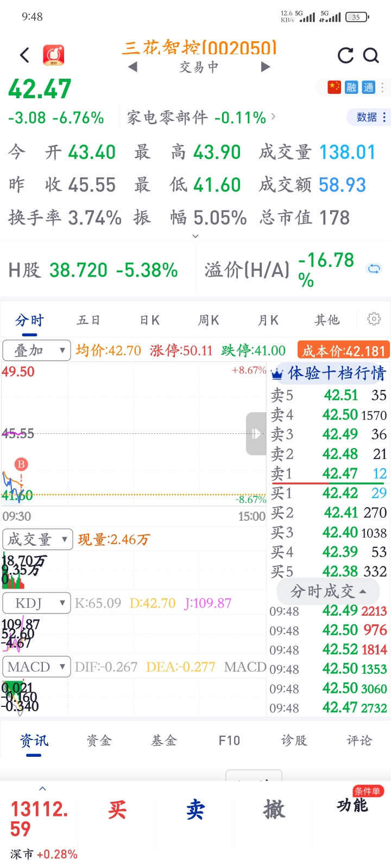The image size is (391, 868).
Task: Tap the back arrow icon
Action: click(x=24, y=55)
